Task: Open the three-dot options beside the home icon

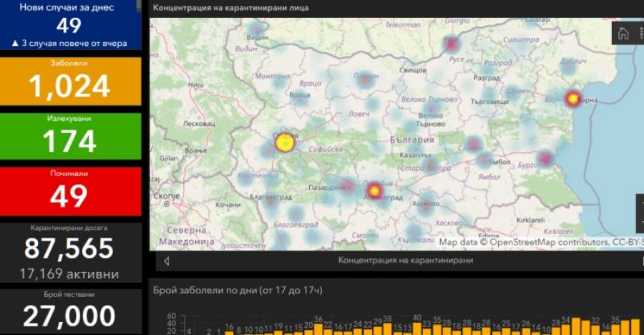Action: [640, 34]
